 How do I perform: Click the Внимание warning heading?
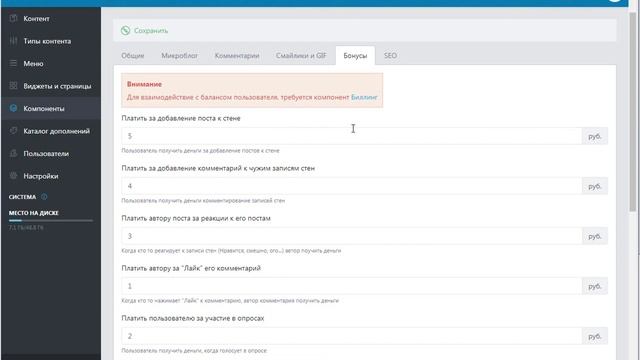tap(144, 84)
